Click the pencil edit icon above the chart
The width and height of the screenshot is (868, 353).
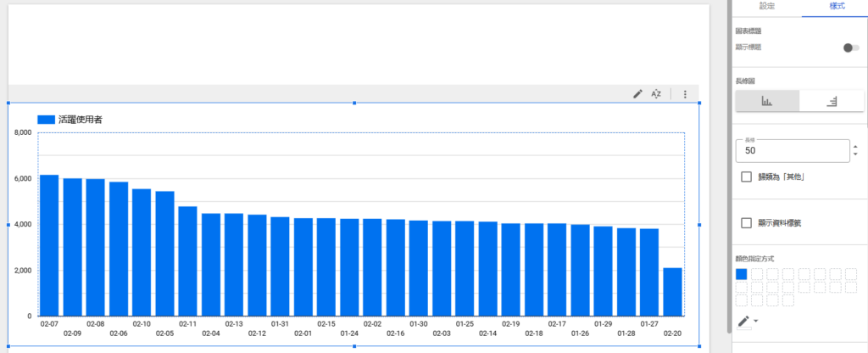(638, 94)
